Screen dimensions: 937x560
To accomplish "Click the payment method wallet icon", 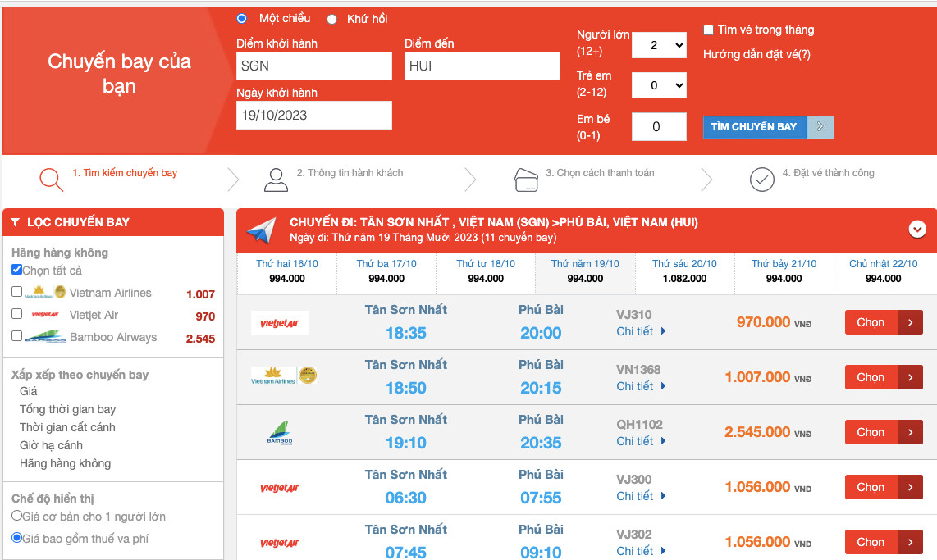I will click(x=526, y=180).
